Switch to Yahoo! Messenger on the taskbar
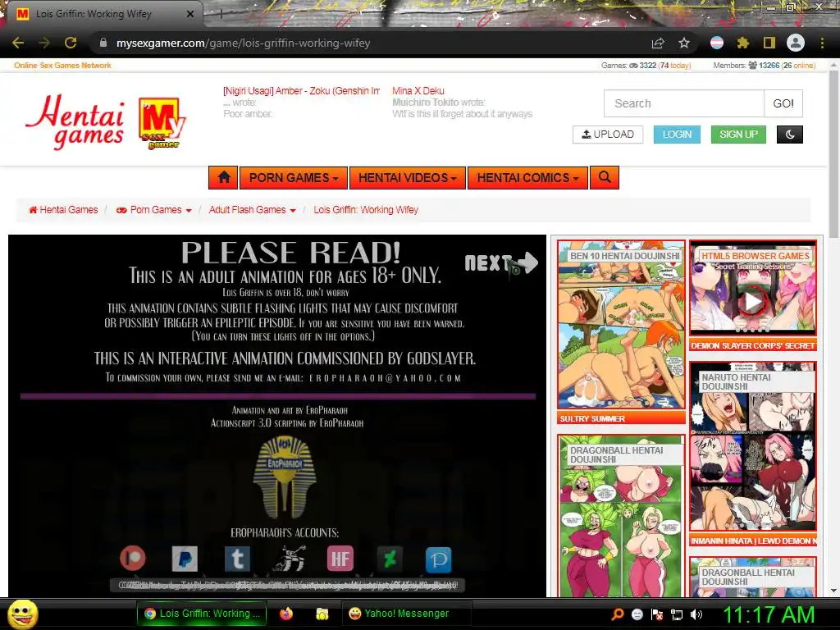Image resolution: width=840 pixels, height=630 pixels. tap(407, 614)
